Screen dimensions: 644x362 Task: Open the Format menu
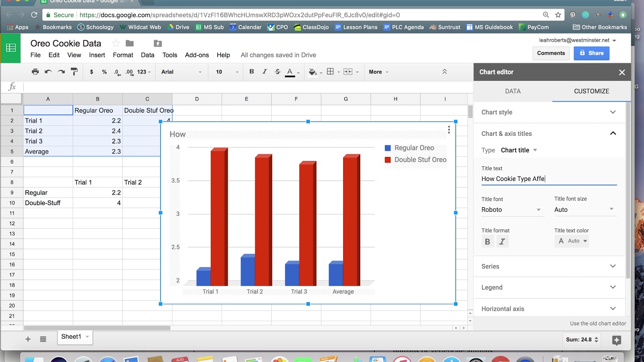tap(123, 55)
